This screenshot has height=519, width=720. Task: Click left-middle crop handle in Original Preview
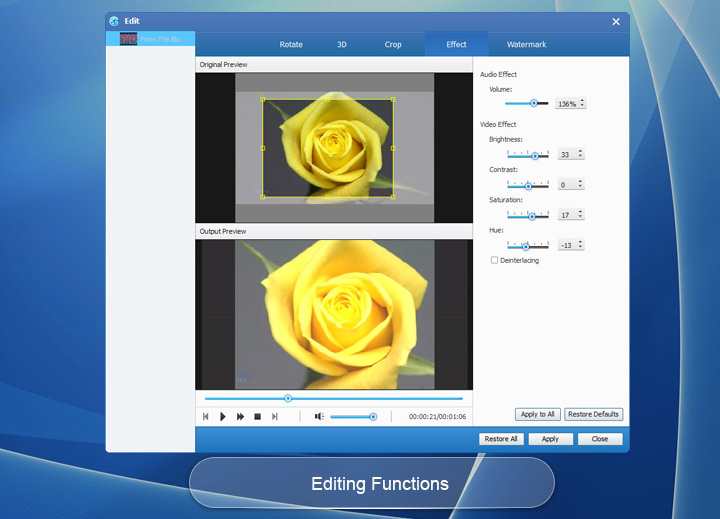pyautogui.click(x=263, y=148)
